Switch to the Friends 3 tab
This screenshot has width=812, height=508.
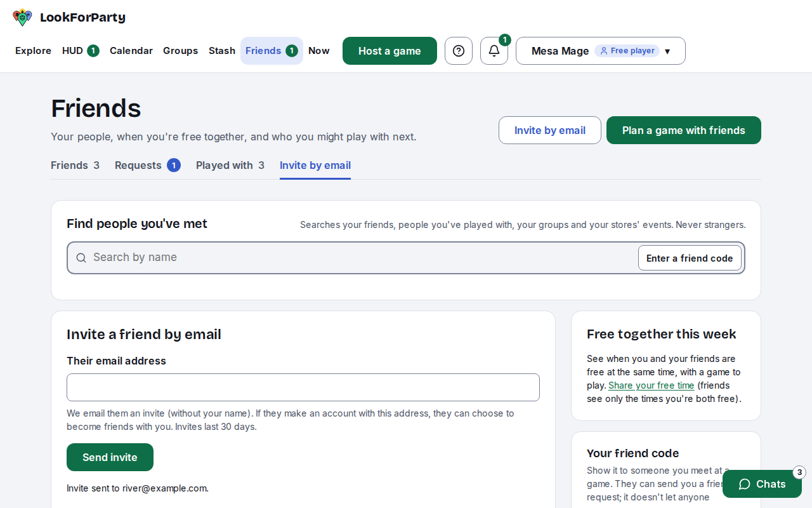75,165
